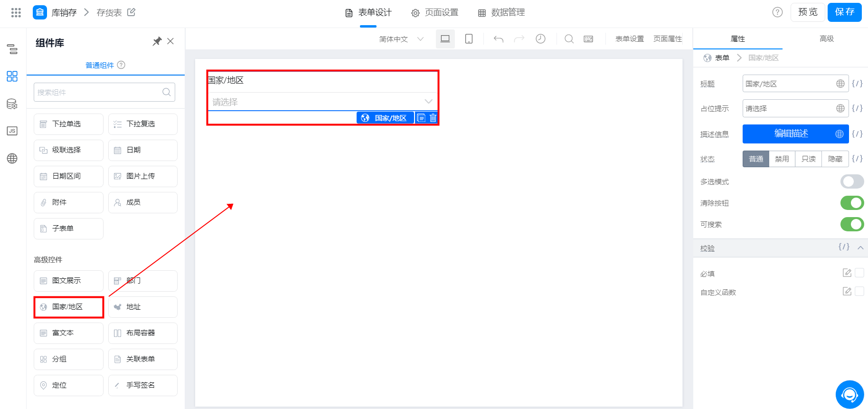Edit the 必填 validation rule icon
Image resolution: width=868 pixels, height=409 pixels.
847,273
